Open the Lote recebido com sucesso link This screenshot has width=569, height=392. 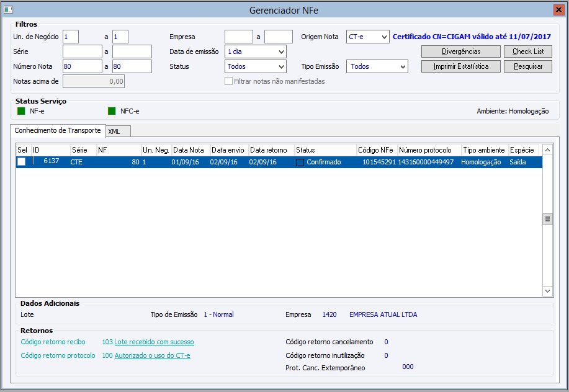click(154, 342)
